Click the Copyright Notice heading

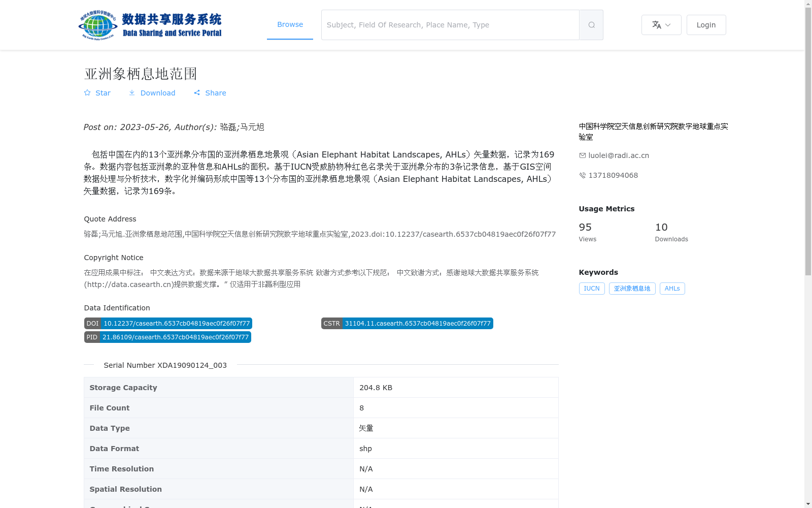tap(114, 258)
